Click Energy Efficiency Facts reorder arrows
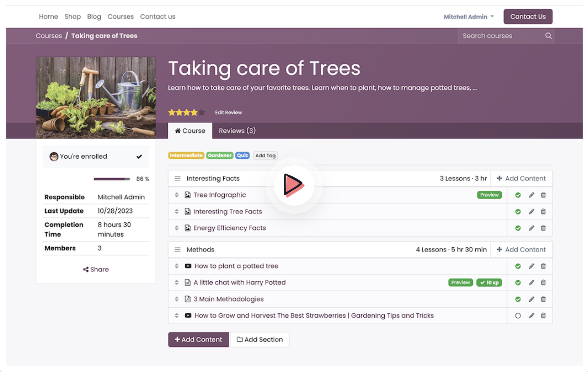The height and width of the screenshot is (372, 588). pos(177,228)
